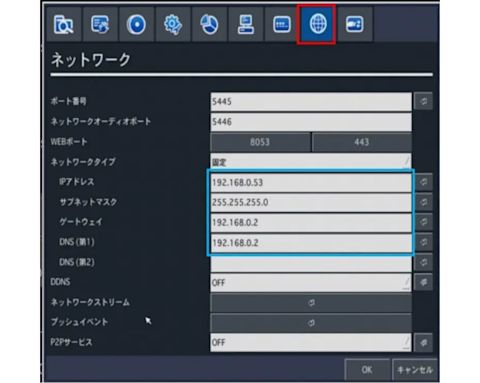Image resolution: width=480 pixels, height=383 pixels.
Task: Open the P2Pサービス settings icon button
Action: click(423, 342)
